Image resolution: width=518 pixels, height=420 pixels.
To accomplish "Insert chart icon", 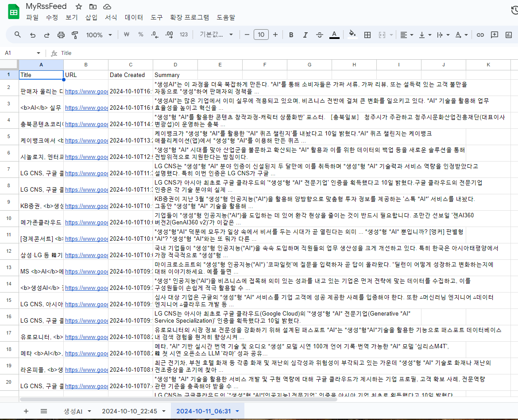I will pos(509,35).
